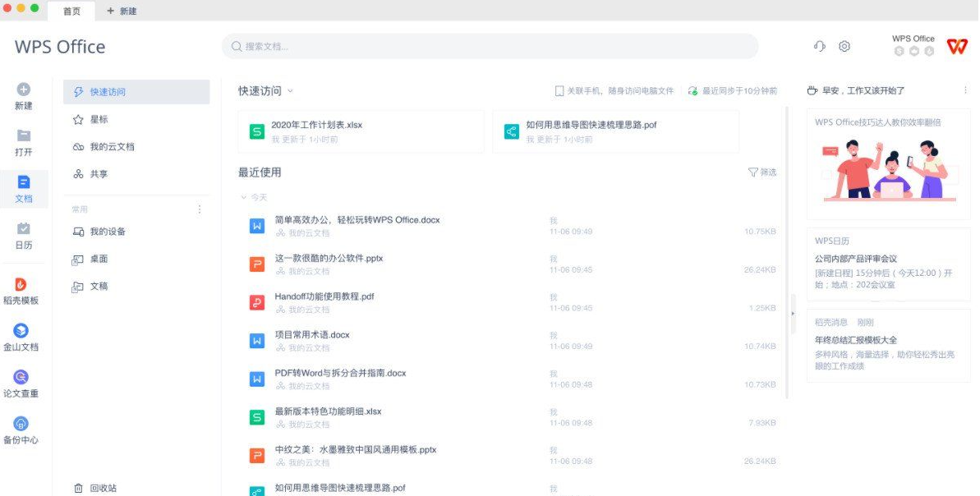
Task: Open 备份中心 icon in sidebar
Action: 21,424
